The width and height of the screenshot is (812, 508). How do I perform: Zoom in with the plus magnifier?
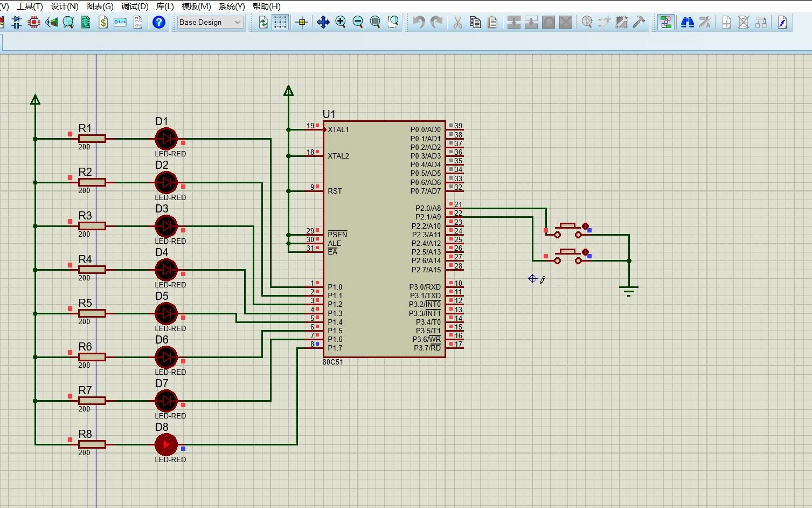pos(341,22)
